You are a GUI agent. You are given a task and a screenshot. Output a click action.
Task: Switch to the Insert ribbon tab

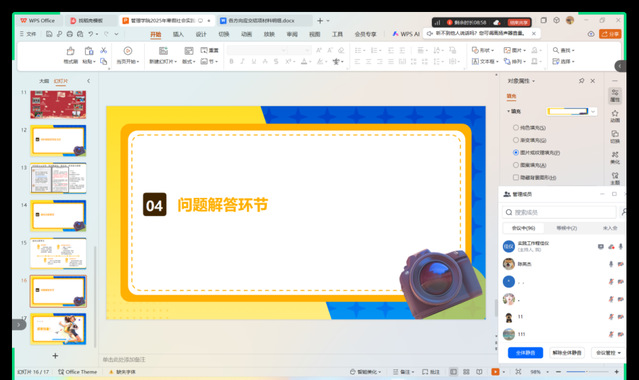point(178,34)
